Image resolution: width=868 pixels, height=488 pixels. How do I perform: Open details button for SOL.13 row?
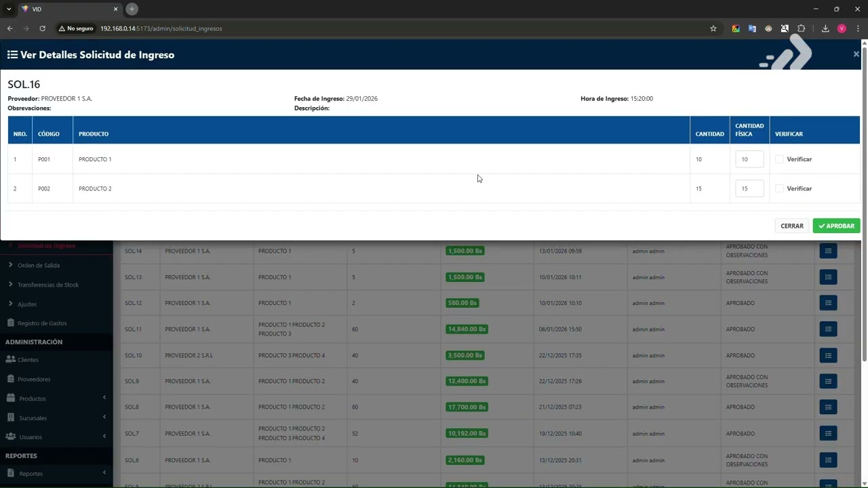[x=828, y=277]
